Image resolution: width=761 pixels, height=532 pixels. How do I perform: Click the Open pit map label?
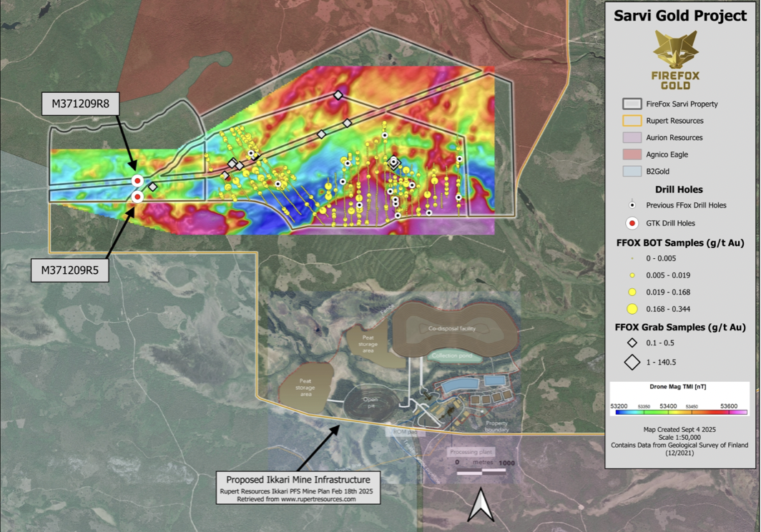pos(370,403)
